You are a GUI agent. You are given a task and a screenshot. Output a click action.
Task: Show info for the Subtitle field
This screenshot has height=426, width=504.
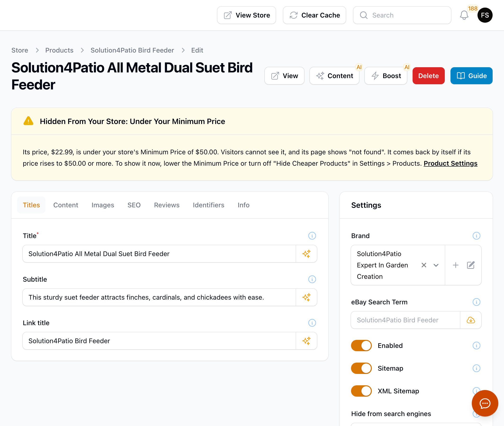(x=312, y=280)
